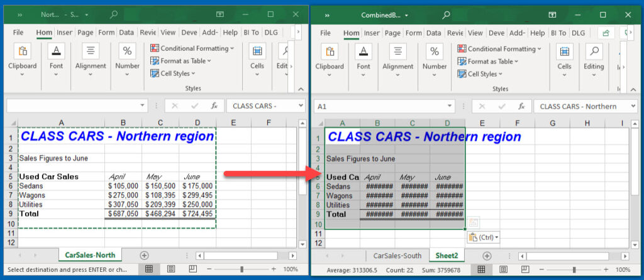This screenshot has height=280, width=644.
Task: Click the insert function fx icon in left window
Action: [214, 106]
